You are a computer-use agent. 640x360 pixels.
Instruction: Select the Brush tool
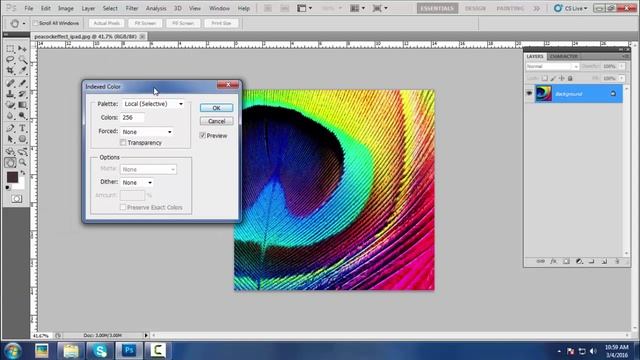point(22,83)
